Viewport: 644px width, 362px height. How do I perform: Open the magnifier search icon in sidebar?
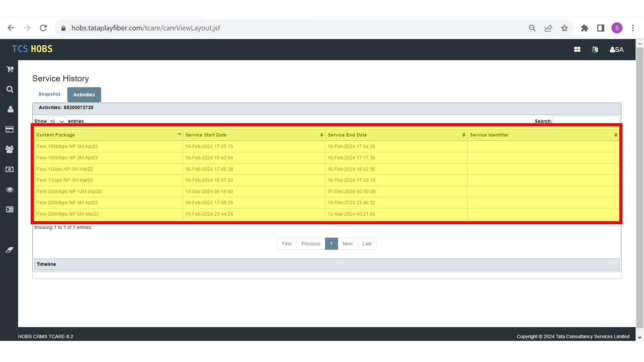click(x=10, y=89)
